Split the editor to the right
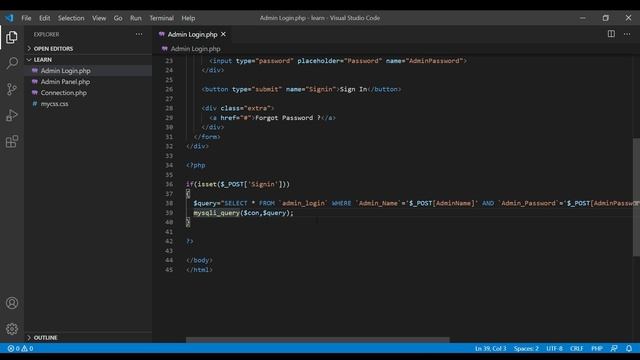Image resolution: width=640 pixels, height=360 pixels. click(x=611, y=34)
